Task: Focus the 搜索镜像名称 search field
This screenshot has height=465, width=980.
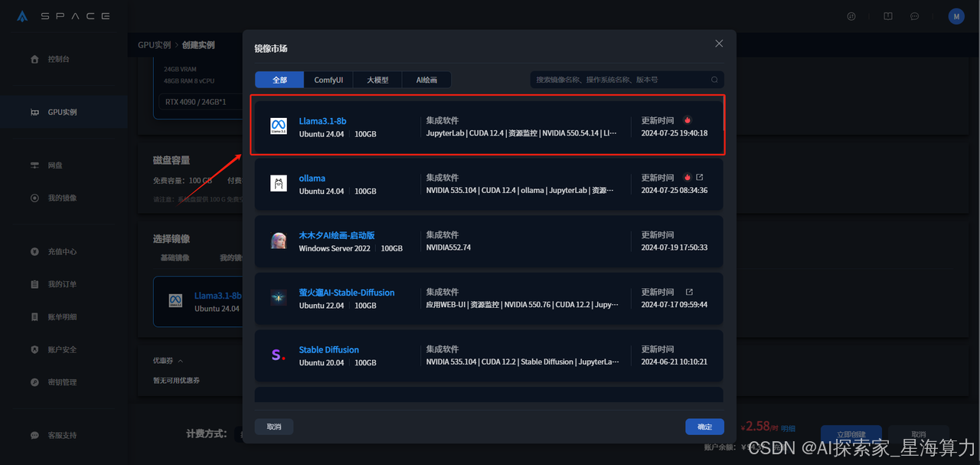Action: (x=627, y=80)
